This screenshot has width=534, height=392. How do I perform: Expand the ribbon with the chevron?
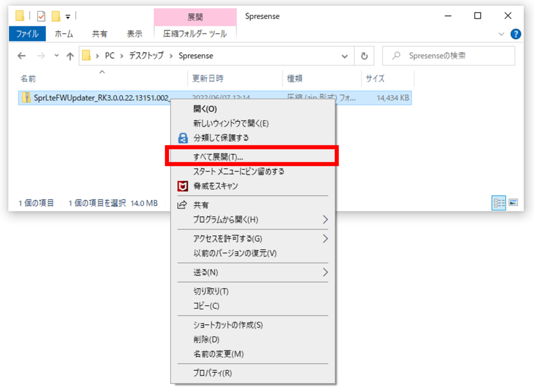click(x=502, y=34)
